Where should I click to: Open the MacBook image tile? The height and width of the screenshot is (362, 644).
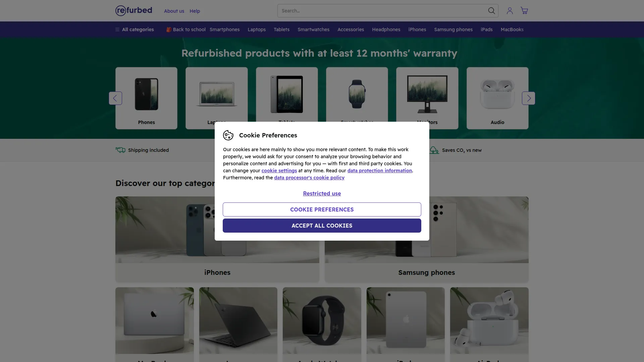(x=155, y=320)
